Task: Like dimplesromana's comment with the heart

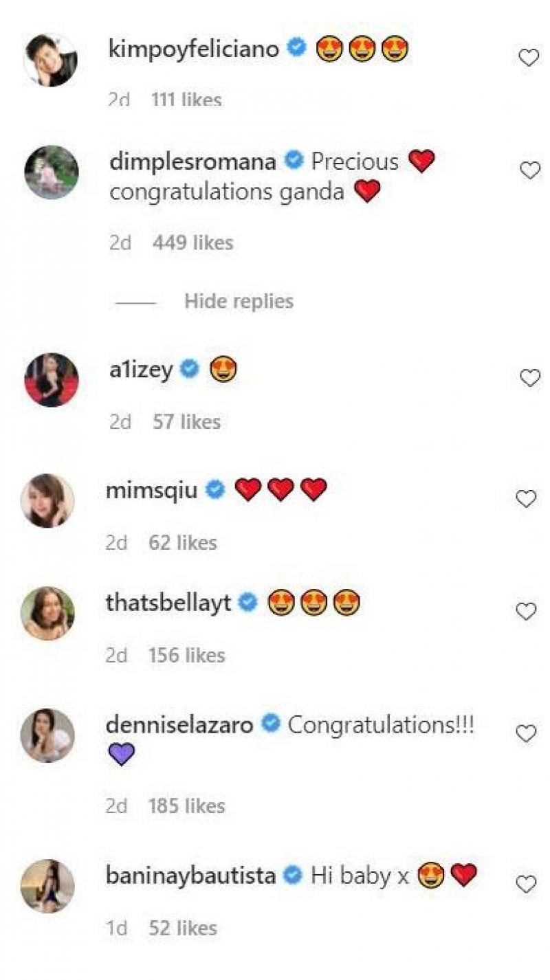Action: click(529, 170)
